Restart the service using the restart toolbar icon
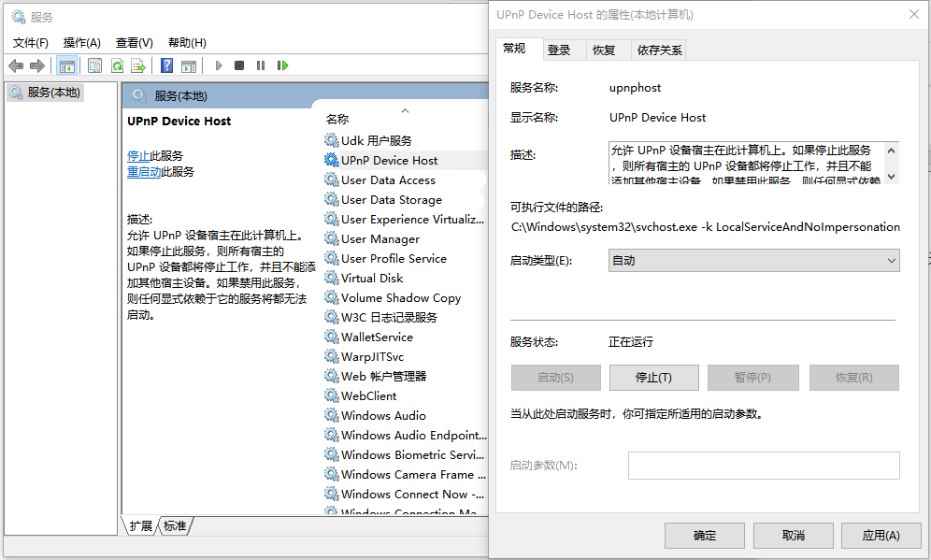Viewport: 931px width, 560px height. click(283, 65)
